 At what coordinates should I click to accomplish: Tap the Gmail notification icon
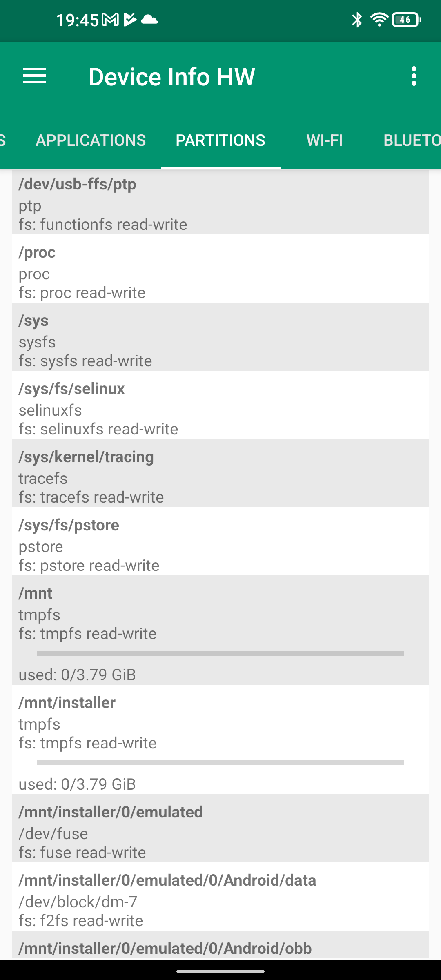[110, 20]
